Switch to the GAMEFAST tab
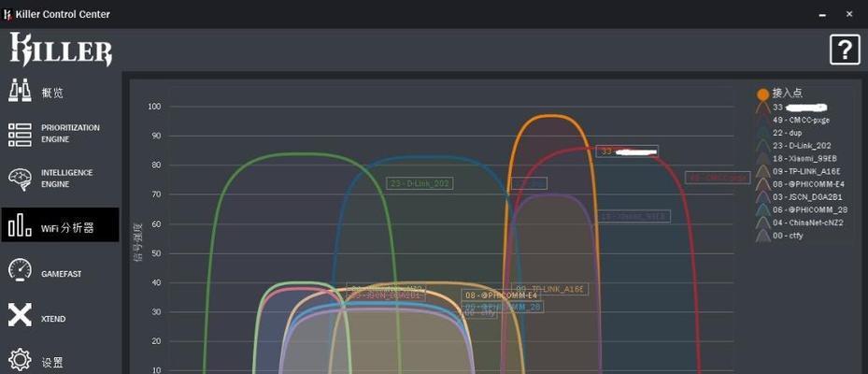Image resolution: width=868 pixels, height=374 pixels. pos(62,274)
